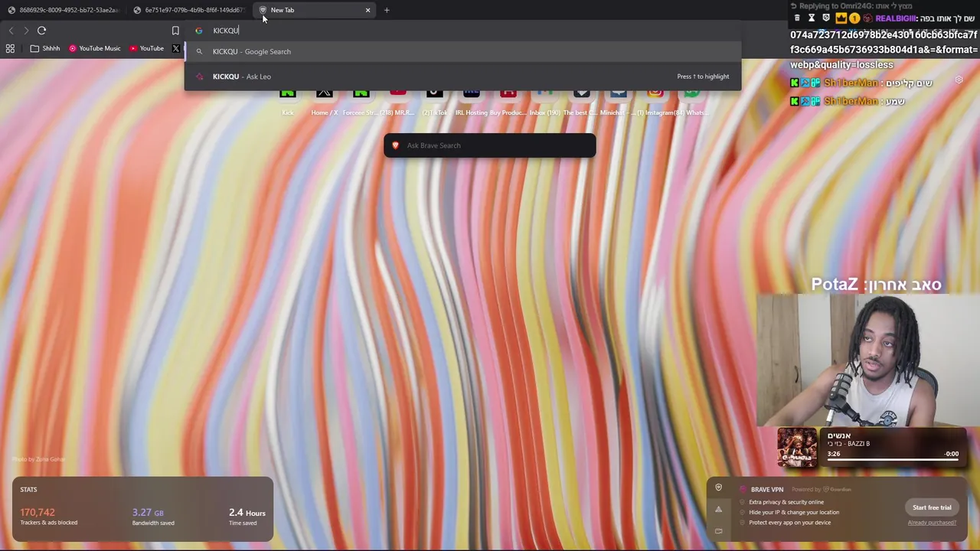Open the Kick top site tile

[x=287, y=101]
